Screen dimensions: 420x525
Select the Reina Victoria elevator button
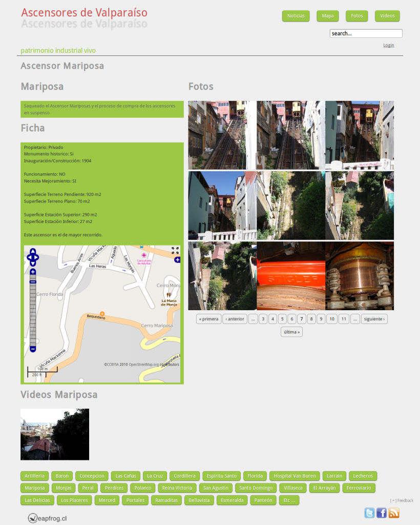click(177, 488)
